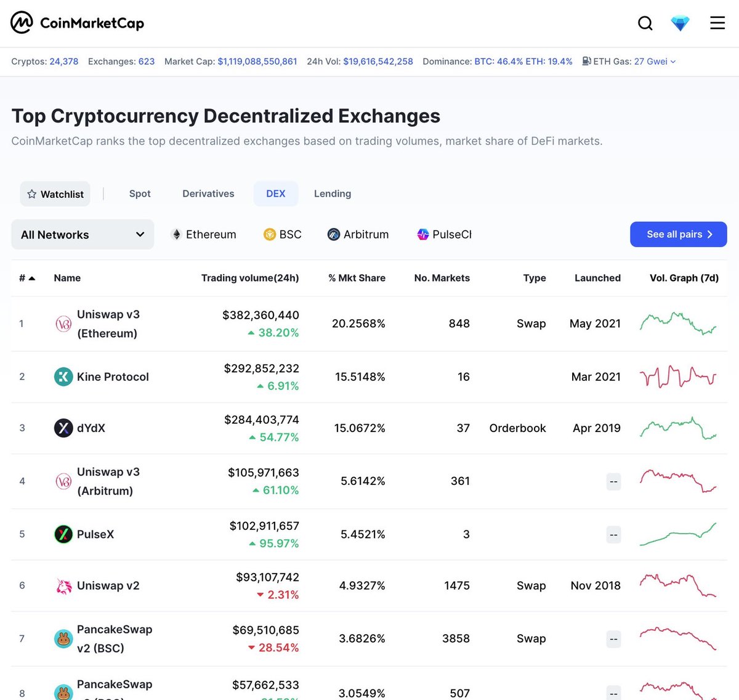
Task: Click Uniswap v2 7d volume graph
Action: [678, 585]
